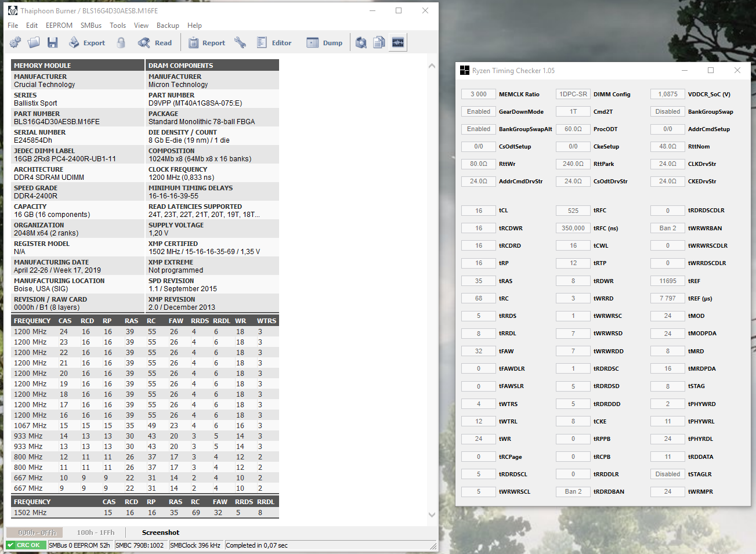Select the Screenshot tab
This screenshot has width=756, height=554.
coord(161,533)
